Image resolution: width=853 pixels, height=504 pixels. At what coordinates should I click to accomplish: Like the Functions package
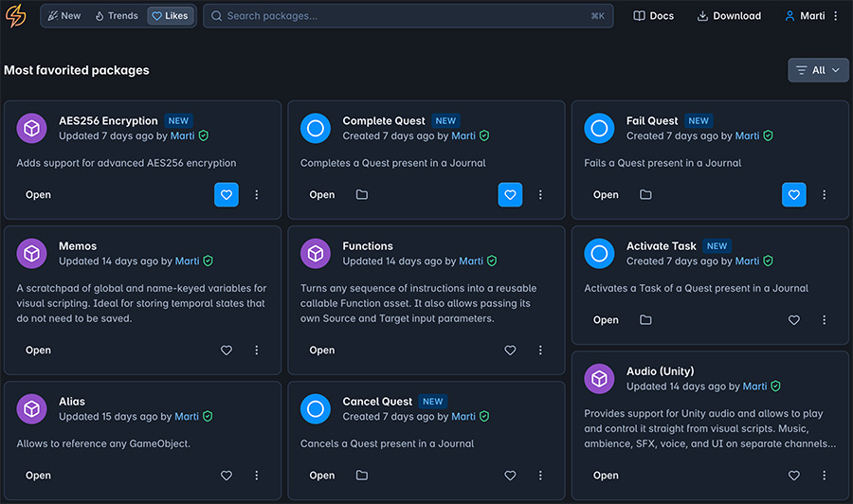[x=510, y=351]
